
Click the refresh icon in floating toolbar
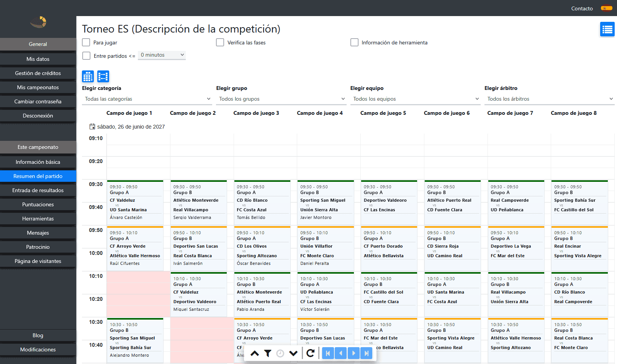[x=310, y=353]
